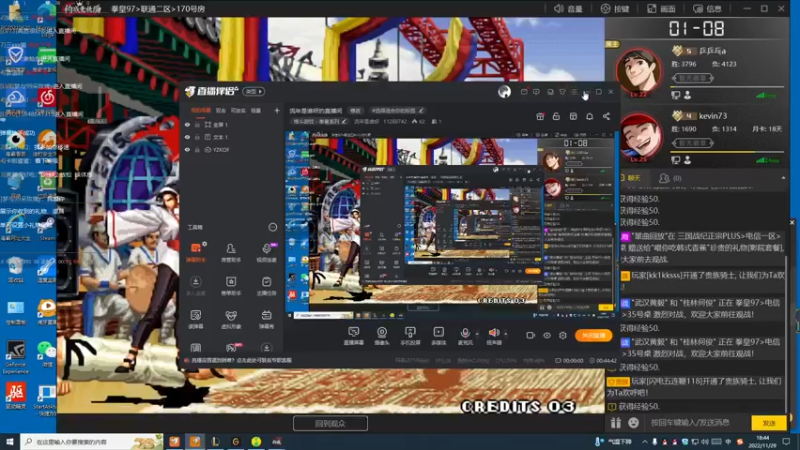
Task: Open user avatar profile in streaming app
Action: pyautogui.click(x=504, y=92)
